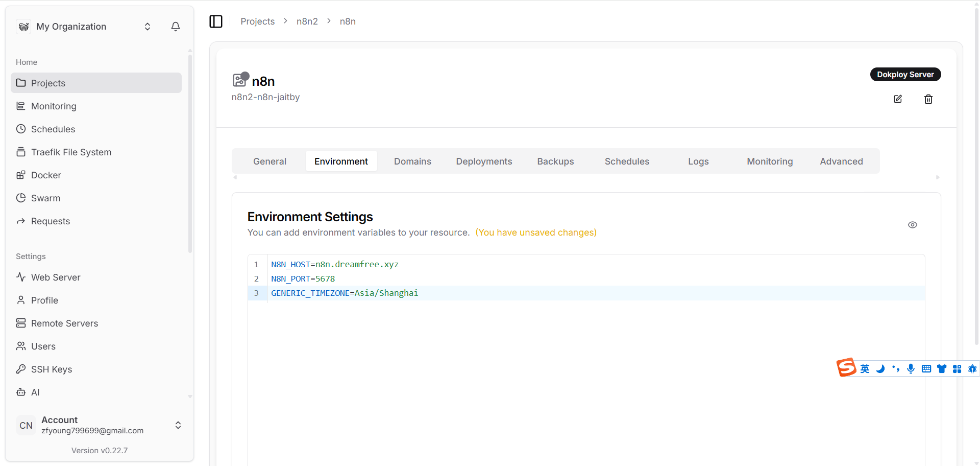Open the Schedules tab in service tabs

627,161
